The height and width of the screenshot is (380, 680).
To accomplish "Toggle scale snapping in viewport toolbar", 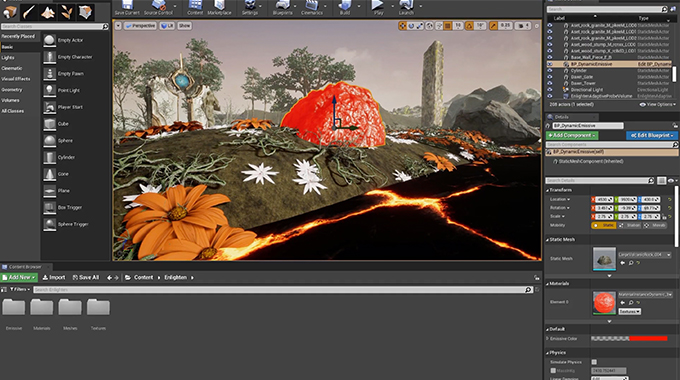I will [x=494, y=26].
